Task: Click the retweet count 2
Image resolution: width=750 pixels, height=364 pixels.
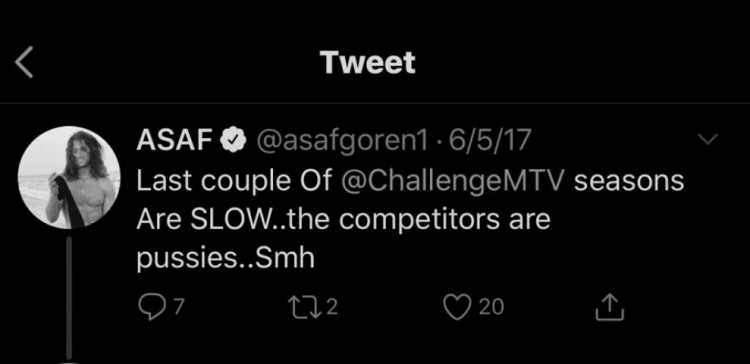Action: click(332, 307)
